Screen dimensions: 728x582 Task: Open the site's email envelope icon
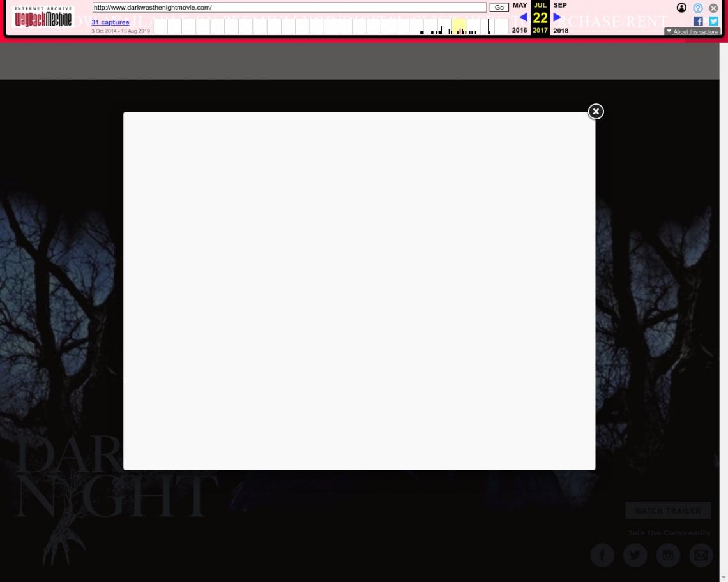click(701, 555)
